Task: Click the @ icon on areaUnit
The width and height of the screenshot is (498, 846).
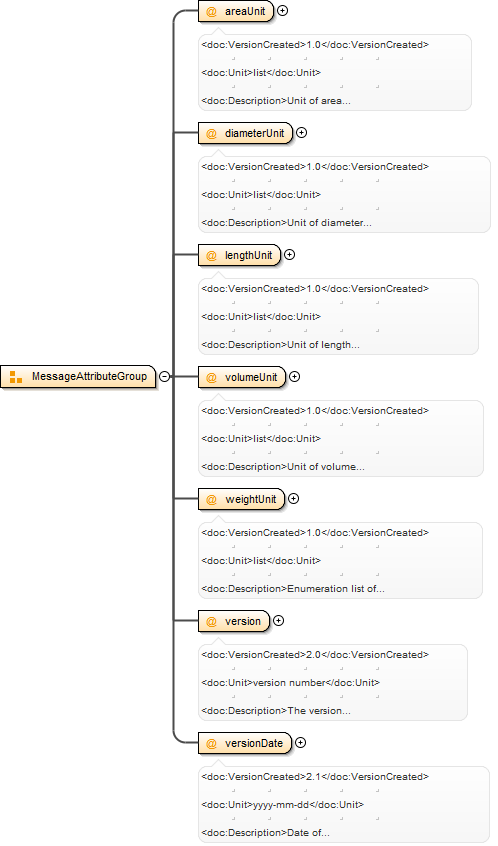Action: pos(212,11)
